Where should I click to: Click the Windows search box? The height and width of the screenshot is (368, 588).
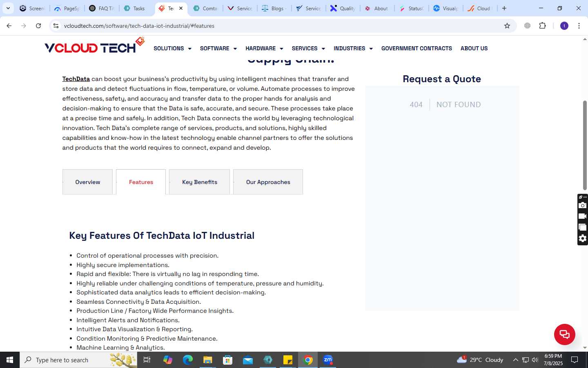78,360
